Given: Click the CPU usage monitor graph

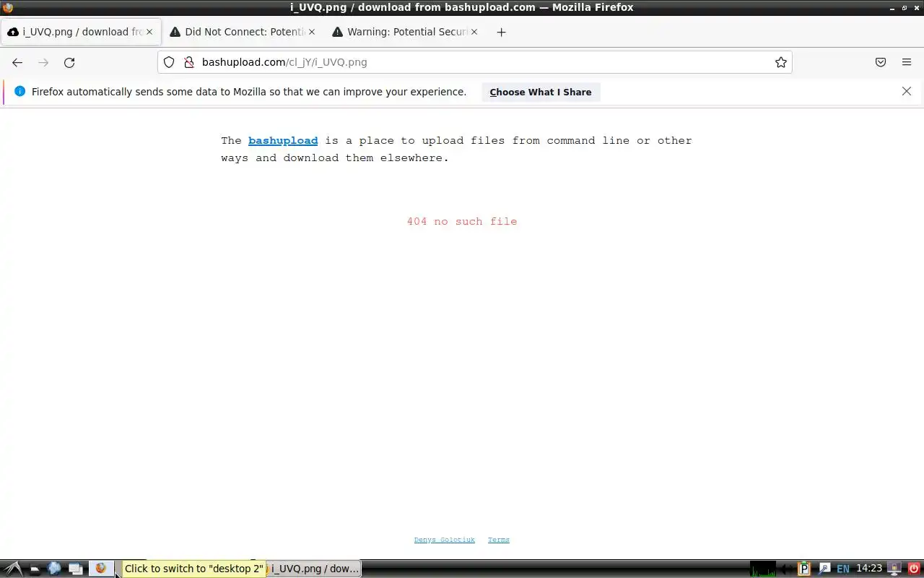Looking at the screenshot, I should (763, 569).
